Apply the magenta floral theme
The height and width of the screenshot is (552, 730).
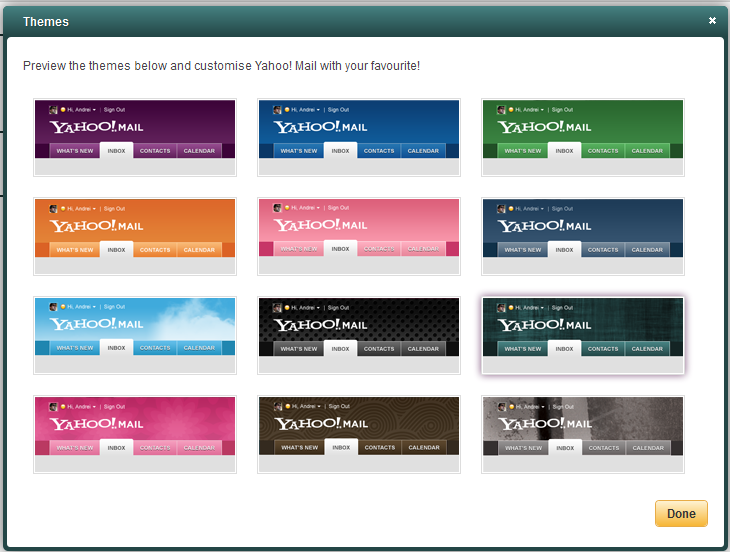coord(135,434)
